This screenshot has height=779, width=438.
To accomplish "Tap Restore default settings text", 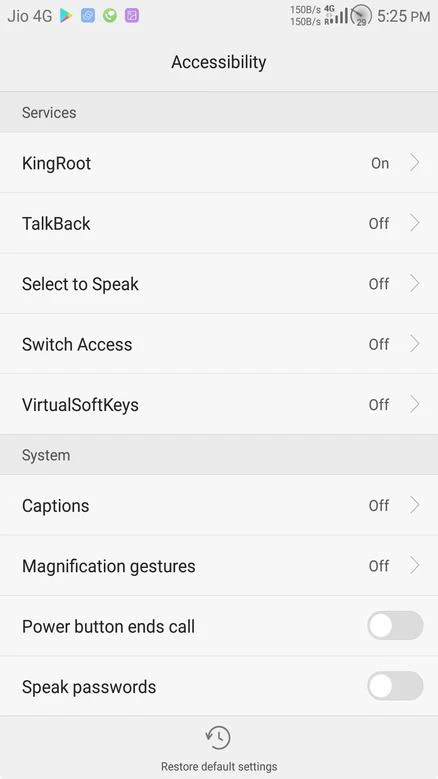I will tap(219, 766).
